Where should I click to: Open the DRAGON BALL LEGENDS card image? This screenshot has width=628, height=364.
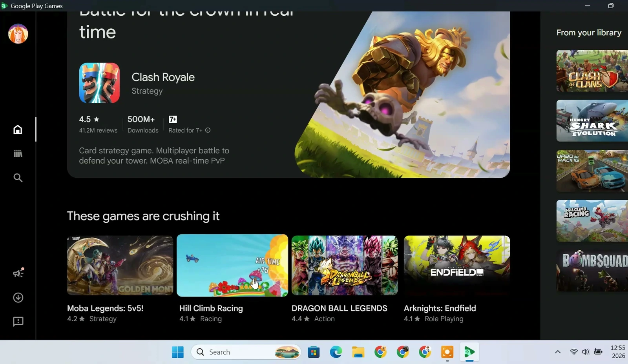pos(345,265)
